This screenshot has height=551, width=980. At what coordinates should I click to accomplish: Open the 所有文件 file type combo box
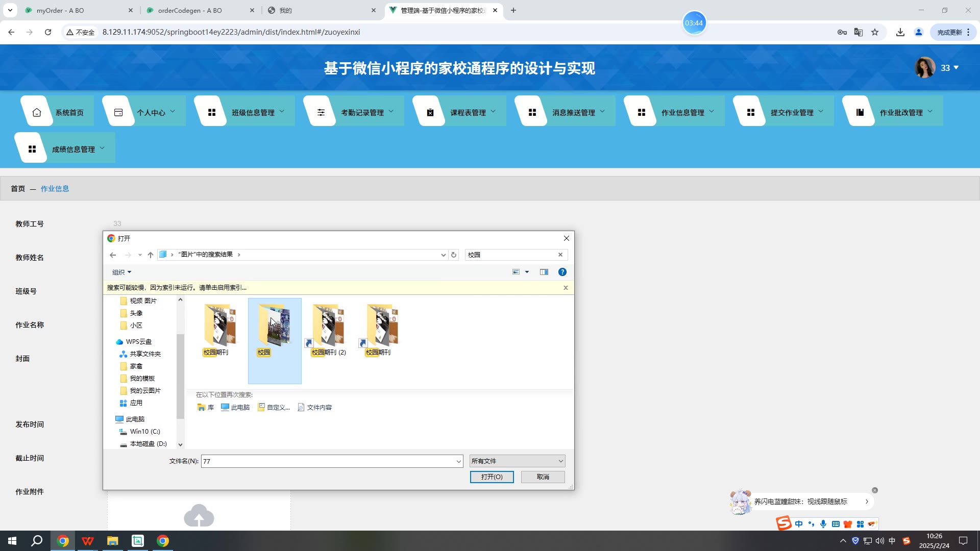[517, 461]
